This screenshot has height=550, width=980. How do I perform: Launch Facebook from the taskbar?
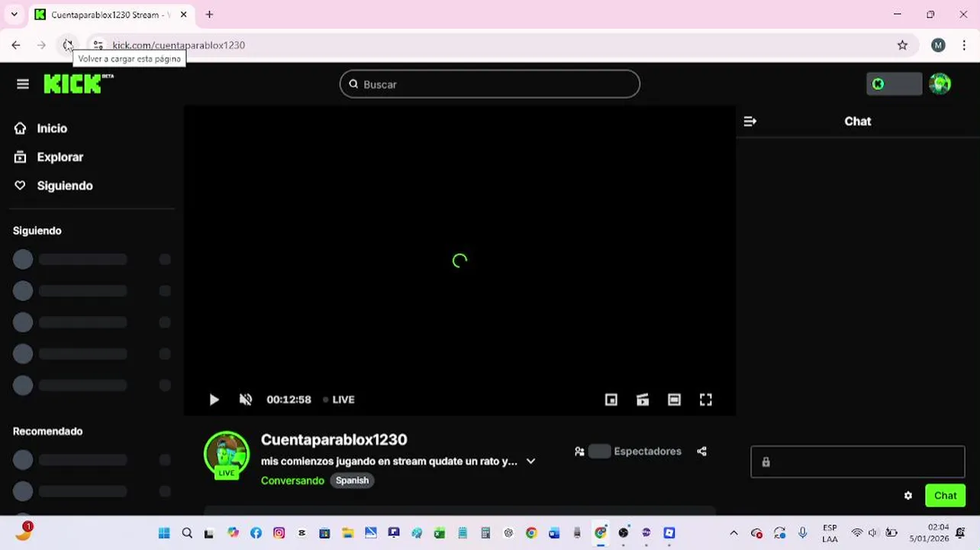click(x=256, y=533)
